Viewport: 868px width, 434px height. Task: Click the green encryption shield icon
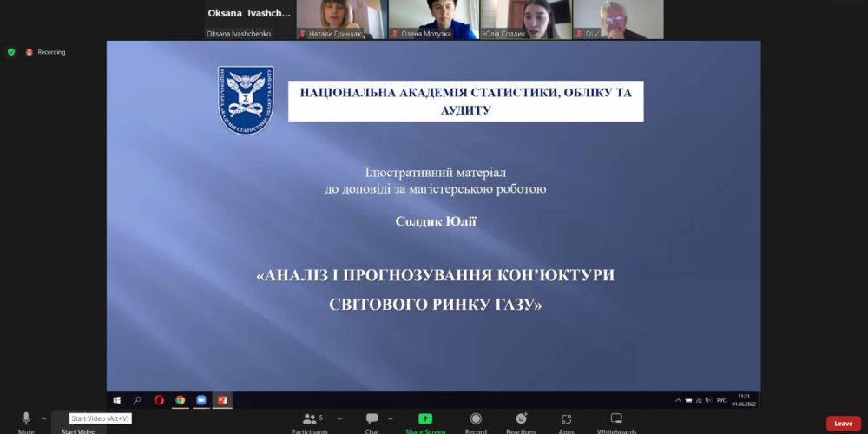coord(11,52)
